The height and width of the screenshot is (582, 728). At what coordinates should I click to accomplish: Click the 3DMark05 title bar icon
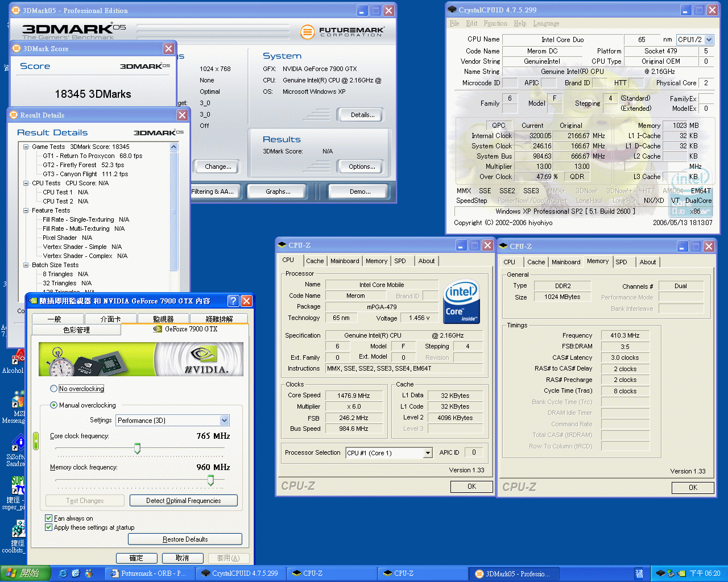pyautogui.click(x=16, y=10)
